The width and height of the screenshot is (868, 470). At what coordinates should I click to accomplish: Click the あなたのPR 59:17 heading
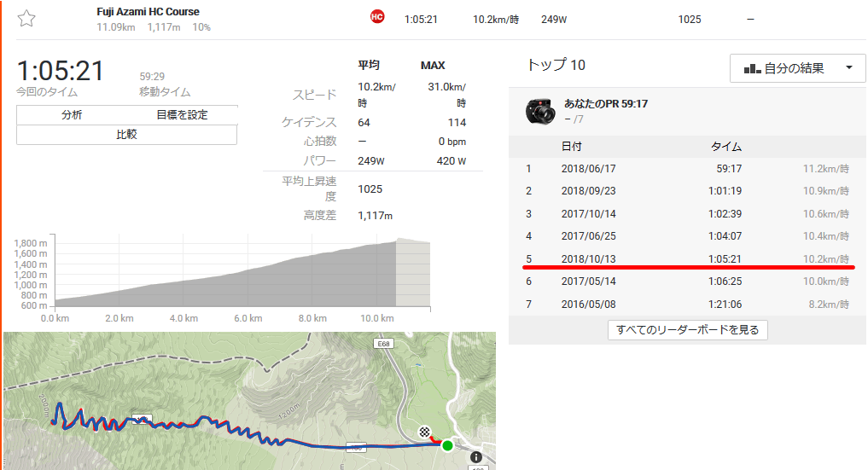[x=606, y=104]
